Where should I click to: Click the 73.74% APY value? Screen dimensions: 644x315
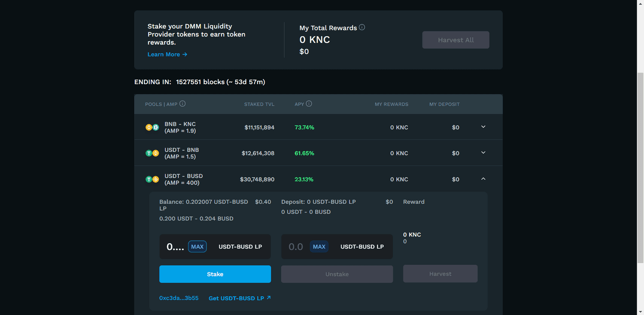304,127
